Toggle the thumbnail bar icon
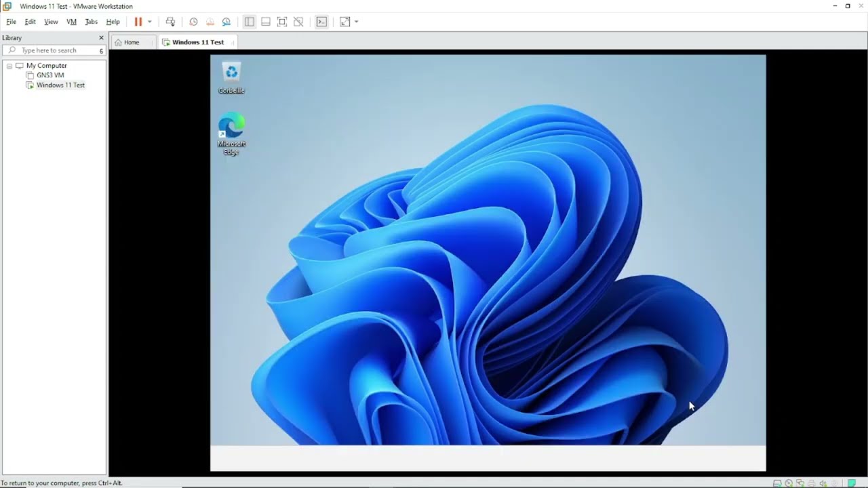Screen dimensions: 868x488 click(x=266, y=22)
